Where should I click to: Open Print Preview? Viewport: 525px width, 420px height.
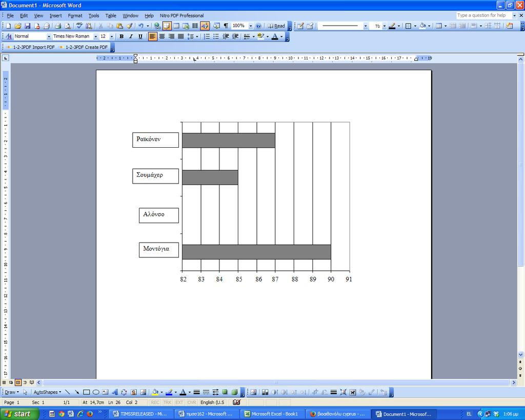pos(67,26)
